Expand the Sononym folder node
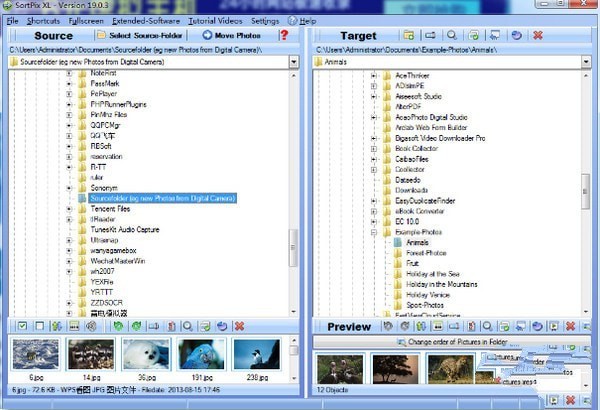 click(69, 188)
